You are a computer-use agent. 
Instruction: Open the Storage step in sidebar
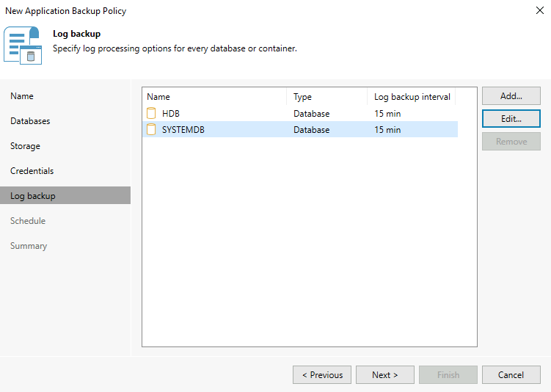(25, 146)
